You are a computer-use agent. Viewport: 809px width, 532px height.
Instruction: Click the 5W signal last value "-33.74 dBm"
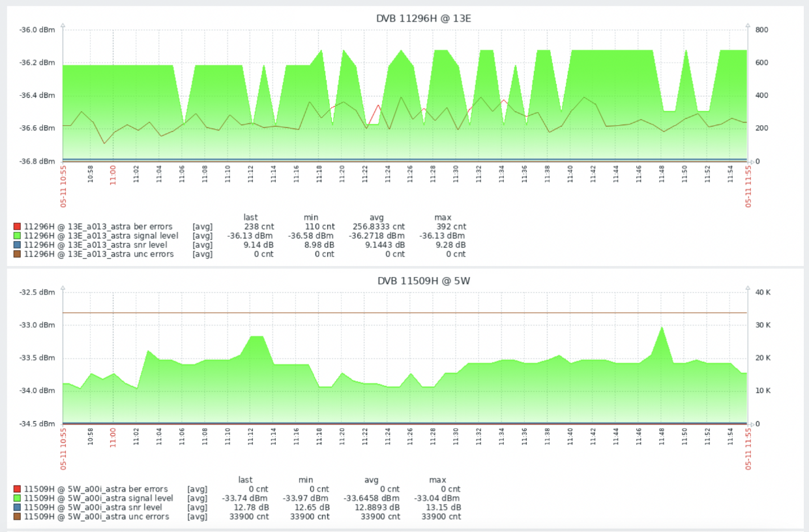245,498
